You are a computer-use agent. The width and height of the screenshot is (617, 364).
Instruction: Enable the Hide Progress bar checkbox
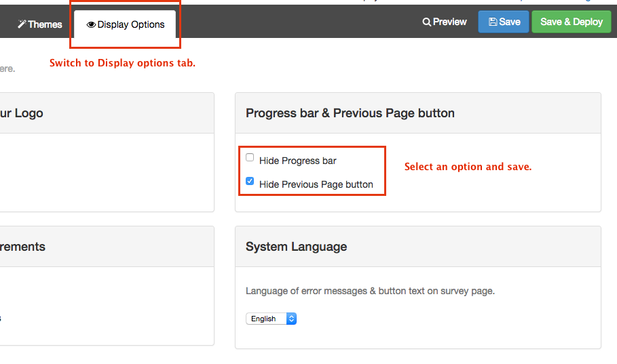[250, 158]
